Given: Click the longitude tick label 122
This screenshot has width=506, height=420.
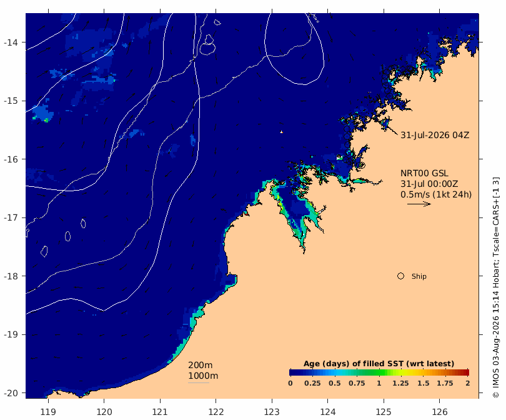Looking at the screenshot, I should 216,412.
